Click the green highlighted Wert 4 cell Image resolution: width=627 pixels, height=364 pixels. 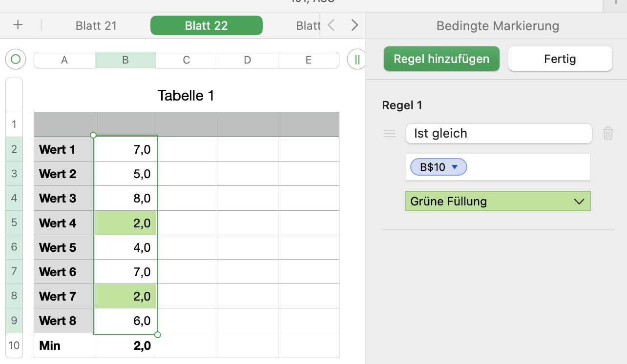tap(125, 223)
